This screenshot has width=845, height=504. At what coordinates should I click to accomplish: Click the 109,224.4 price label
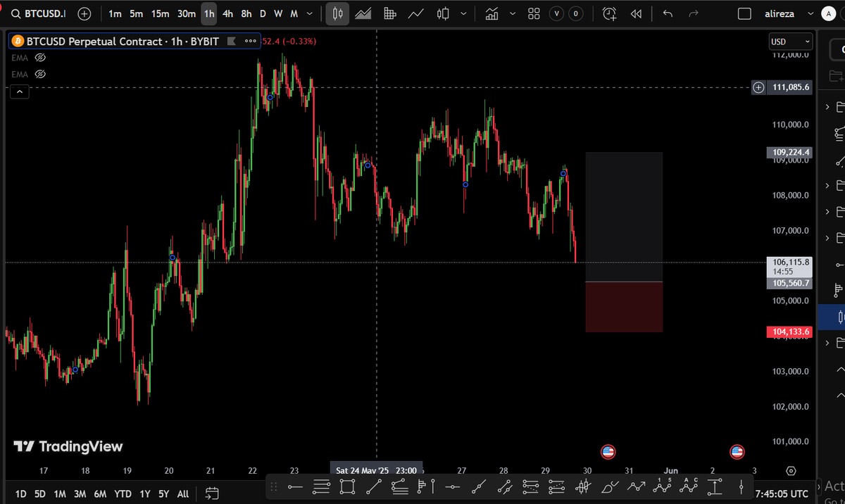788,152
